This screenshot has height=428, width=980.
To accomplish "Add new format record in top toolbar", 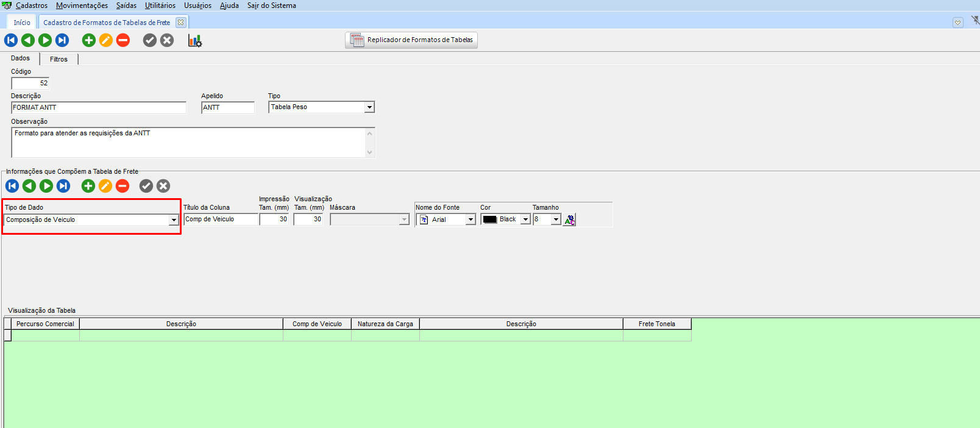I will [x=89, y=40].
